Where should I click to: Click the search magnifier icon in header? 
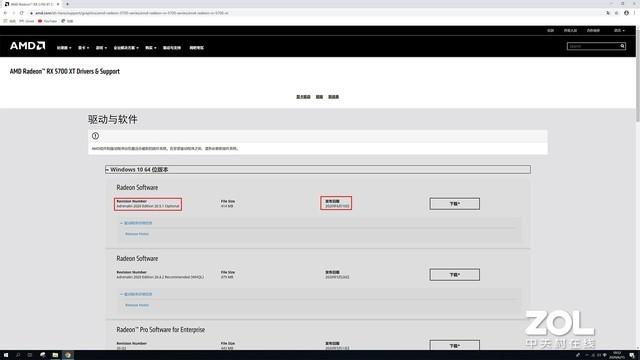(622, 46)
